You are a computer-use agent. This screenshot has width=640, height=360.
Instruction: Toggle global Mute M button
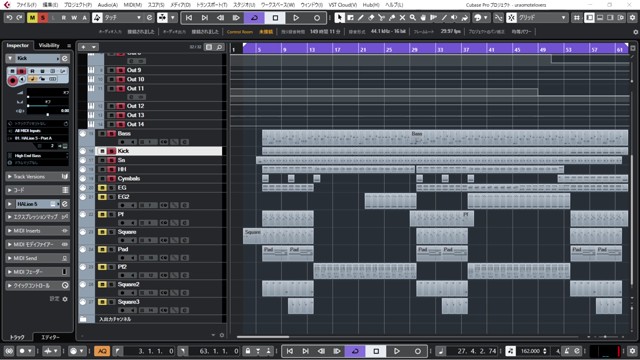click(x=32, y=18)
